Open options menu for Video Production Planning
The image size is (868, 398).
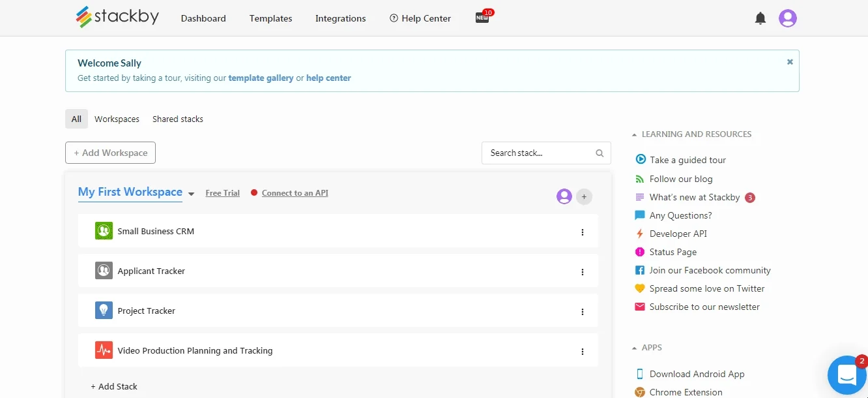(583, 352)
